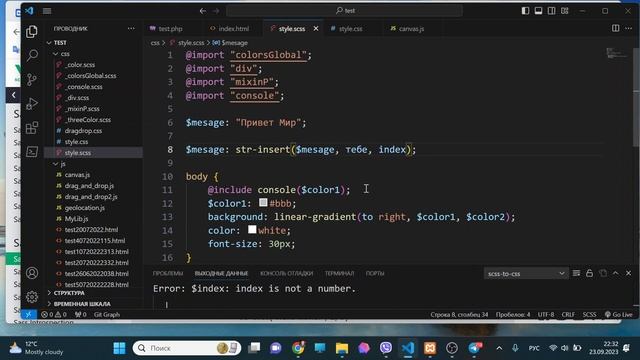This screenshot has width=640, height=360.
Task: Open the terminal-style icon in activity bar
Action: tap(32, 152)
